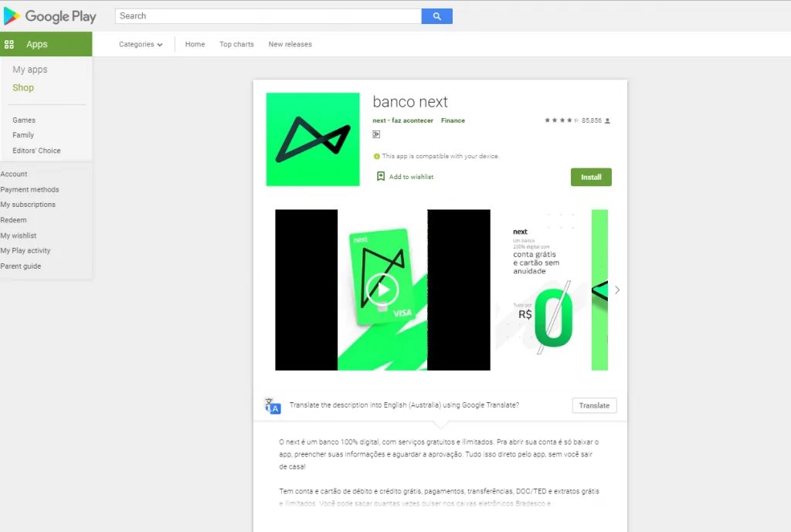Click the Google Translate icon
This screenshot has height=532, width=791.
[x=273, y=405]
